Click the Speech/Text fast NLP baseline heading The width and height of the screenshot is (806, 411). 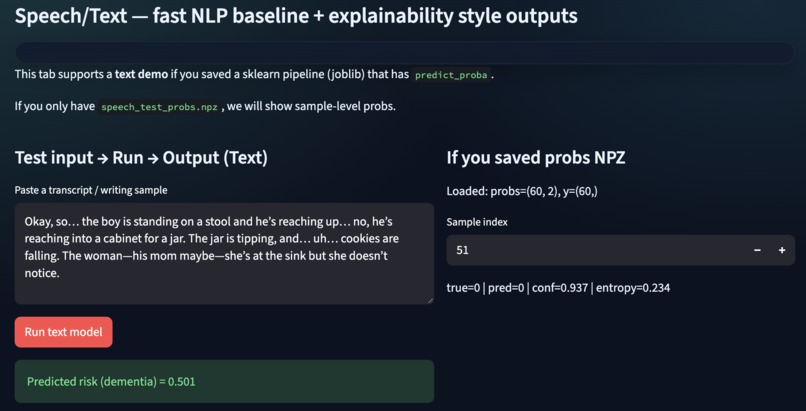click(296, 16)
